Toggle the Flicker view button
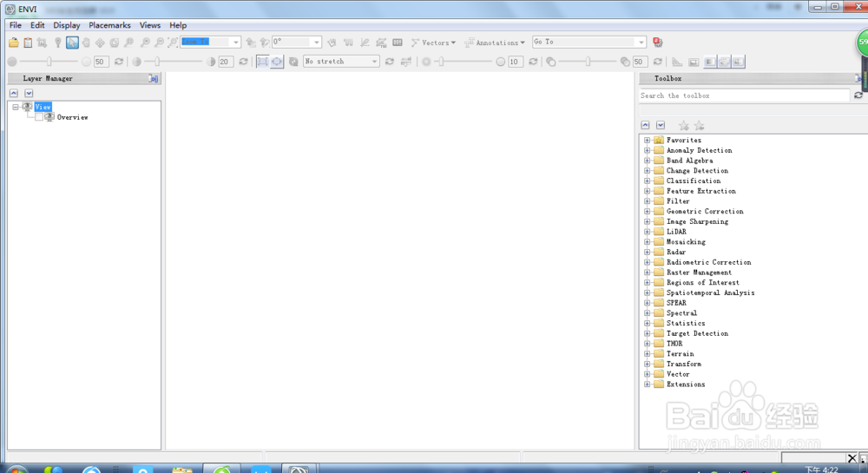868x473 pixels. 724,62
